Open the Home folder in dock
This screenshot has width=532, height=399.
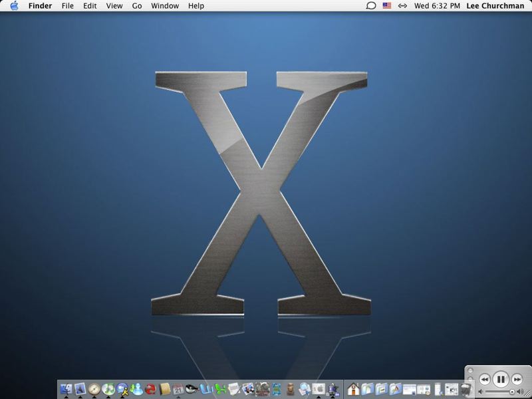click(x=353, y=389)
